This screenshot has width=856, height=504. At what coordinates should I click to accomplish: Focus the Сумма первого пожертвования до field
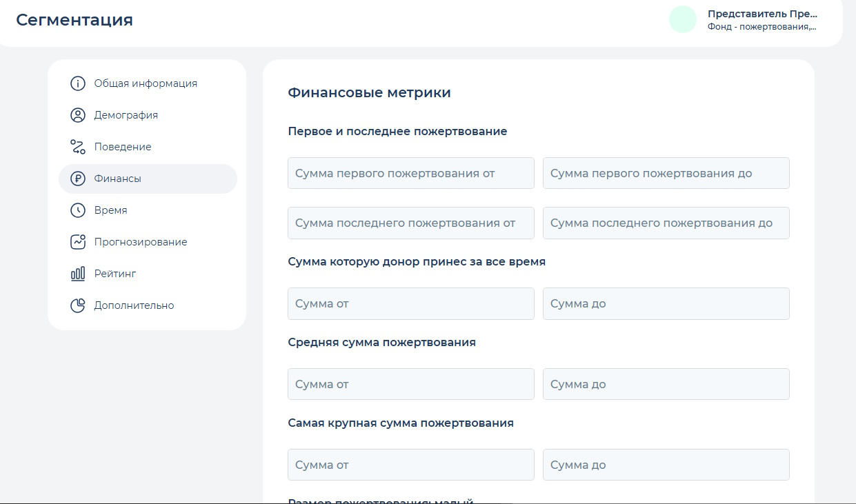666,172
